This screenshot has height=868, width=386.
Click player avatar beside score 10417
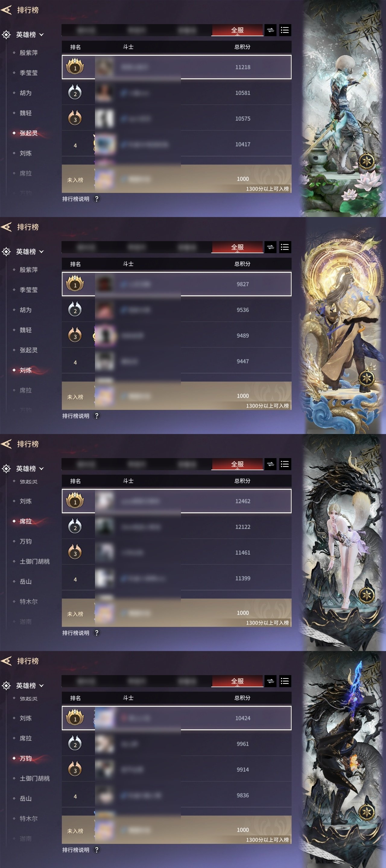(105, 144)
